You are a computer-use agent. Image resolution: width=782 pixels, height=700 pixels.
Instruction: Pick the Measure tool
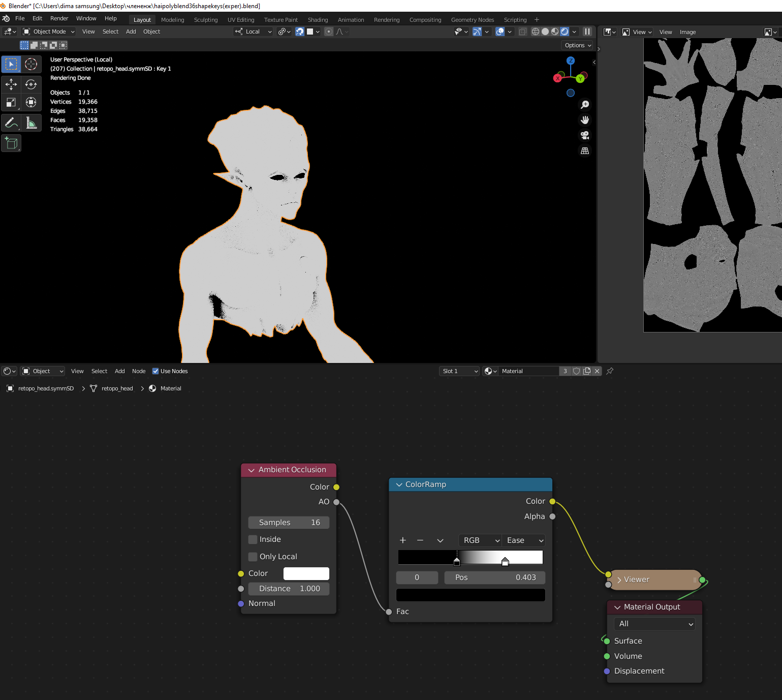coord(31,123)
